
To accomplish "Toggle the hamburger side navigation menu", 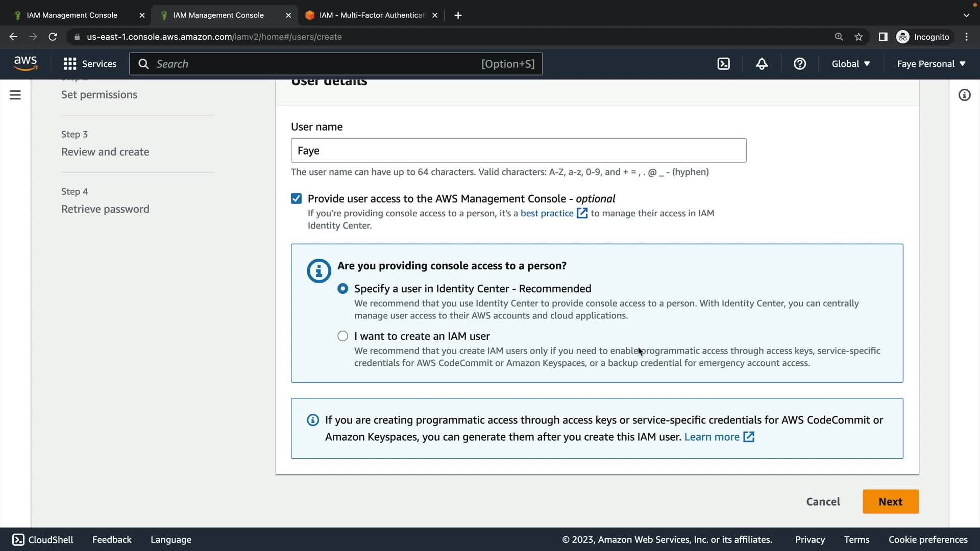I will coord(15,95).
